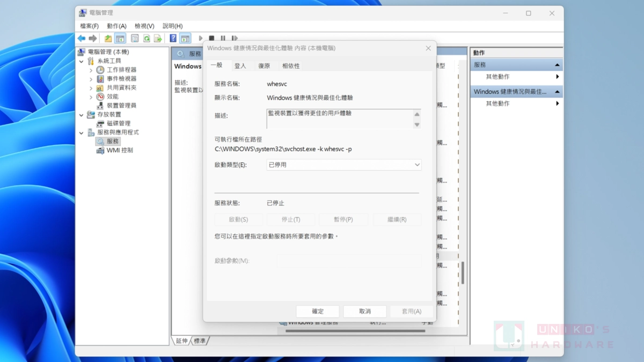The height and width of the screenshot is (362, 644).
Task: Switch to the 延伸 view tab
Action: (181, 341)
